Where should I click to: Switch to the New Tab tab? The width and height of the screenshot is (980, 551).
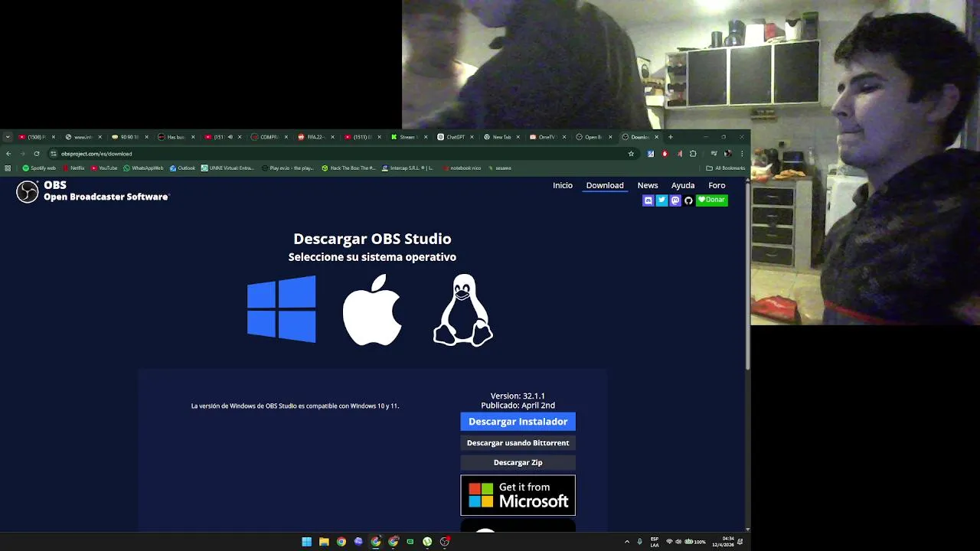pos(501,137)
